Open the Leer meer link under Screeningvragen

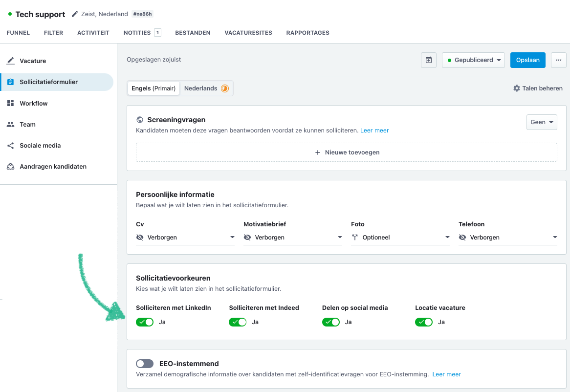point(374,131)
